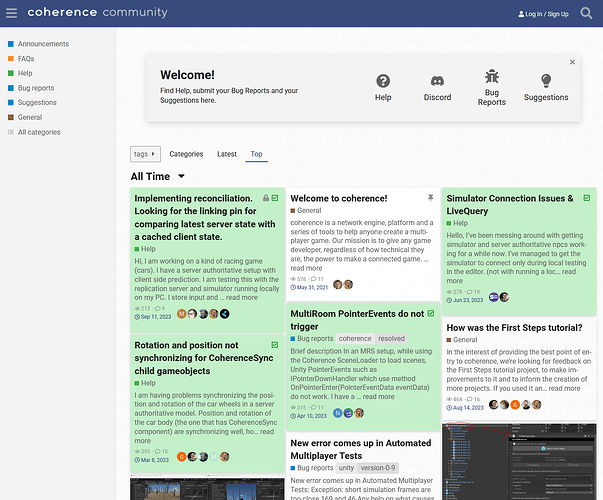Screen dimensions: 603x500
Task: Open Suggestions category in sidebar
Action: pyautogui.click(x=32, y=102)
